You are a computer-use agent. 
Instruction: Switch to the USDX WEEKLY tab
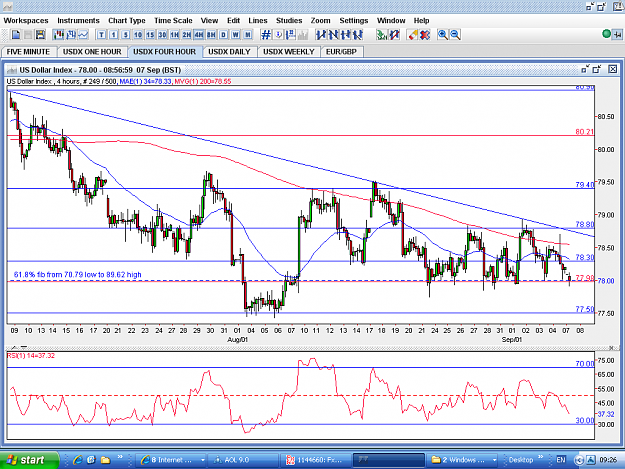click(289, 52)
